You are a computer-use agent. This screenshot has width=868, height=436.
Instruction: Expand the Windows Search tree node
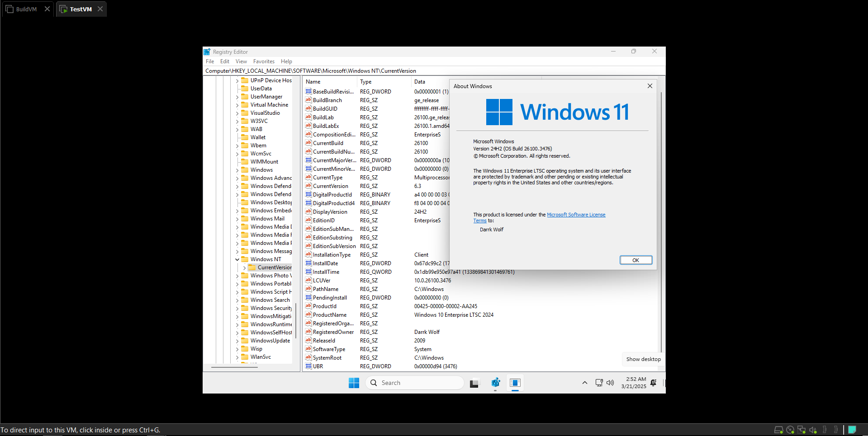237,300
